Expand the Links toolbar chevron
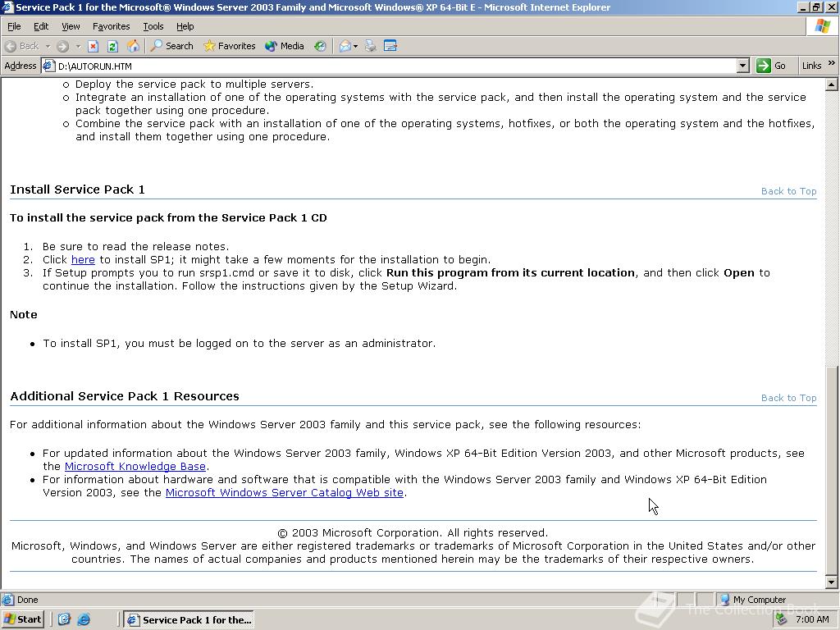 [x=832, y=63]
